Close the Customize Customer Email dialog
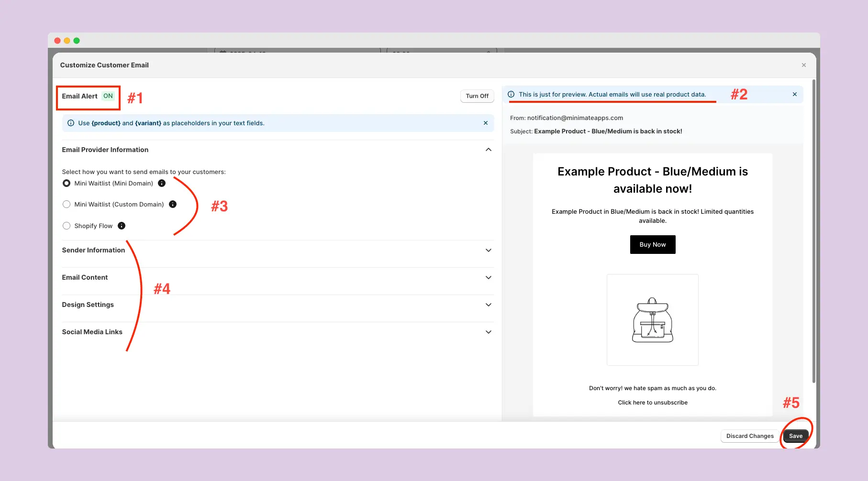The height and width of the screenshot is (481, 868). (x=803, y=65)
